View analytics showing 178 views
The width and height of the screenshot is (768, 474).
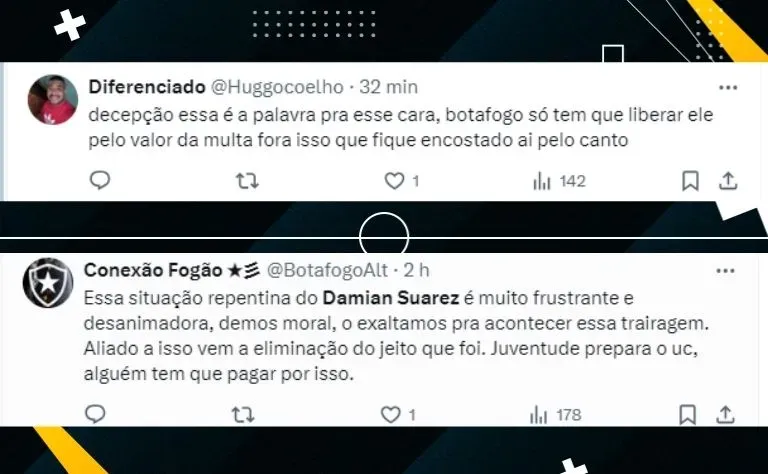pyautogui.click(x=555, y=415)
